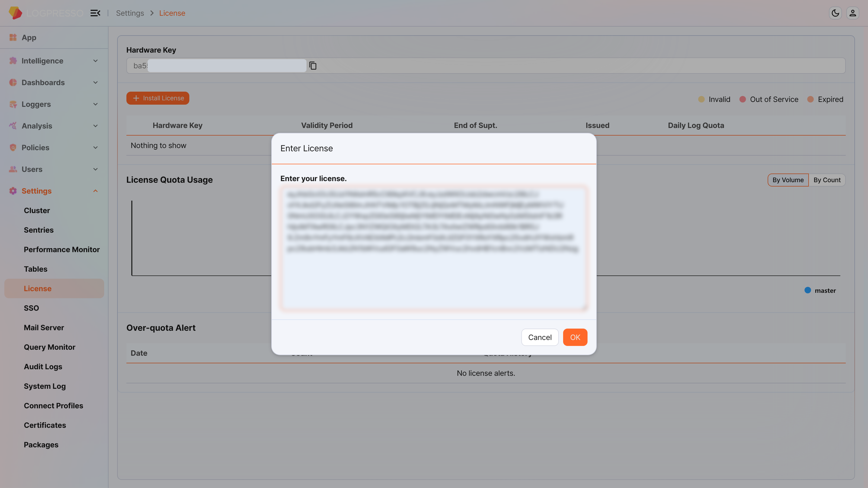868x488 pixels.
Task: Collapse the sidebar with the menu icon
Action: pyautogui.click(x=95, y=13)
